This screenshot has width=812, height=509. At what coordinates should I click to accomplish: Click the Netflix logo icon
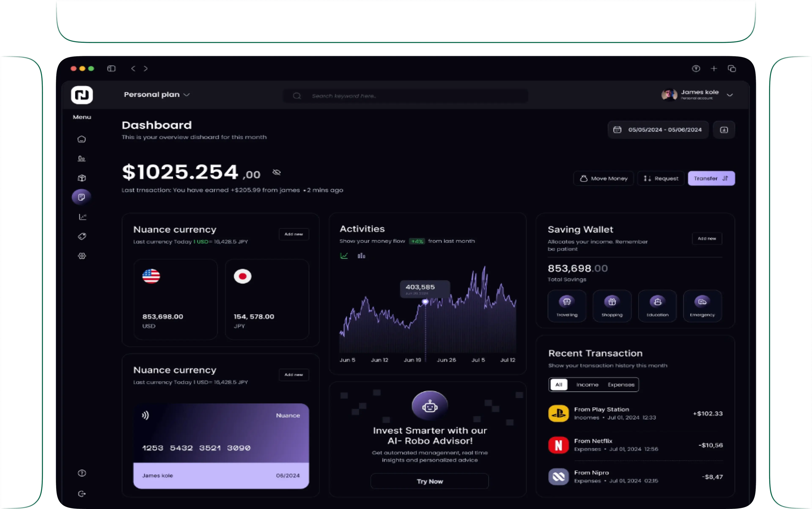[558, 445]
